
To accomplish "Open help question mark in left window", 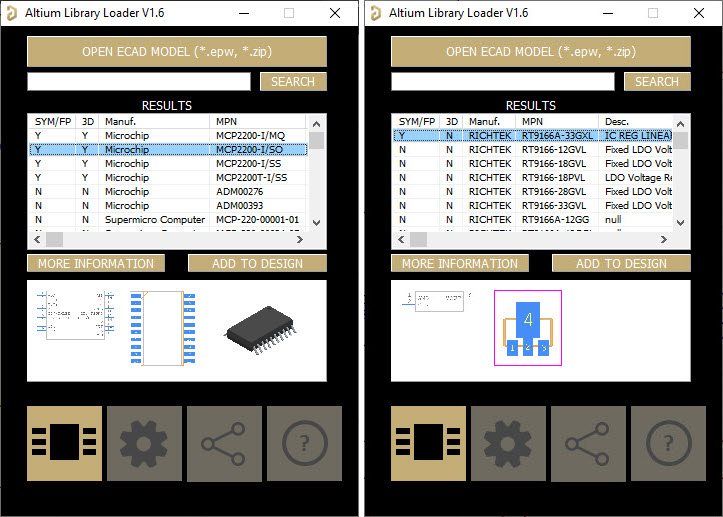I will [x=303, y=443].
